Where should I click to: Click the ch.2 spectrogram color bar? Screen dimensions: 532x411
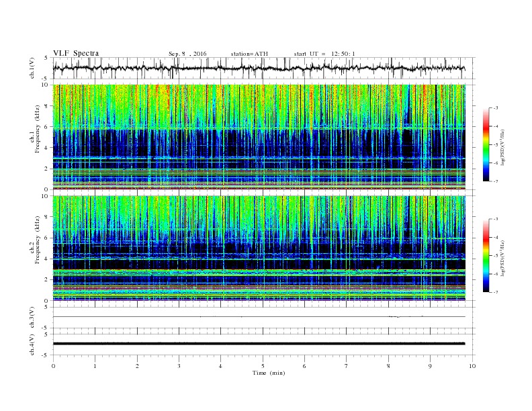click(486, 256)
